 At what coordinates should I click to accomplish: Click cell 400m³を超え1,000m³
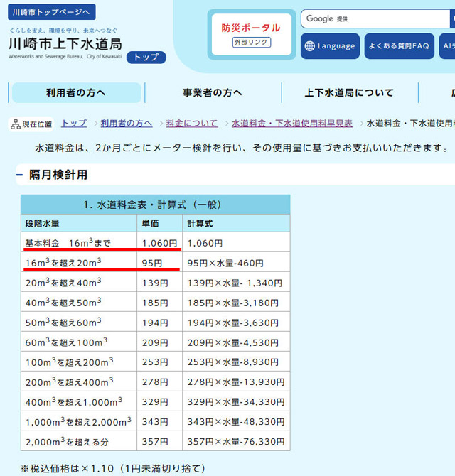79,401
